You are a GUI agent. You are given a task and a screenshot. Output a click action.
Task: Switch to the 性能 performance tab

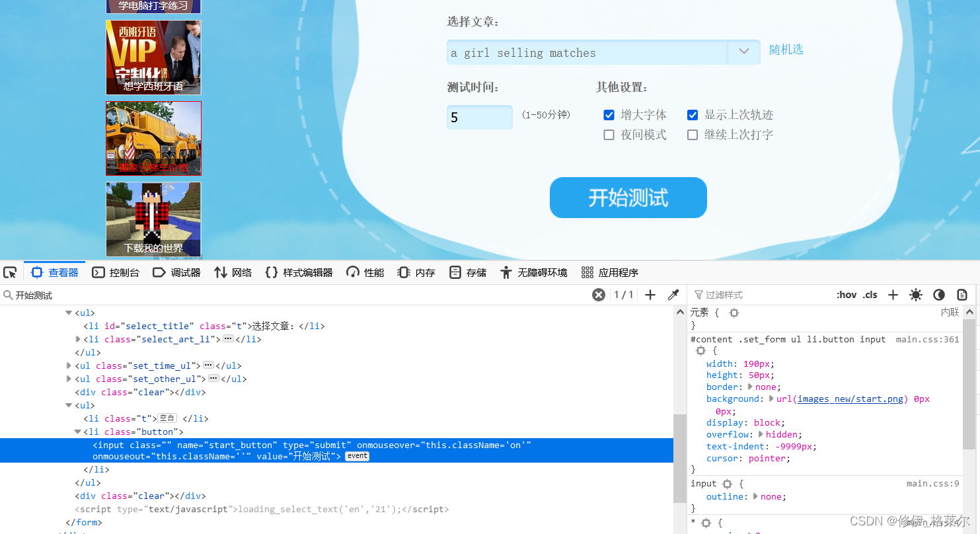point(365,272)
